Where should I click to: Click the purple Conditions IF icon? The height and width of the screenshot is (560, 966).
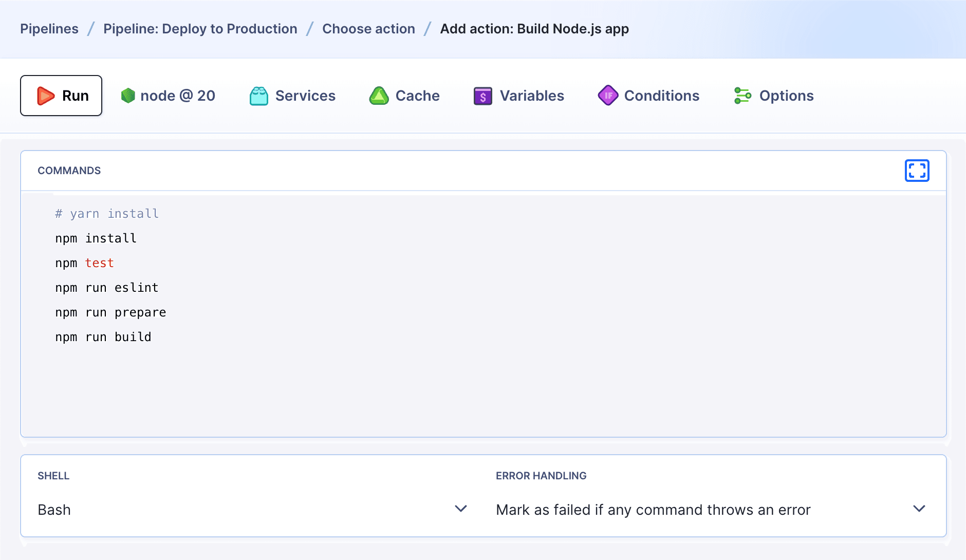(608, 96)
